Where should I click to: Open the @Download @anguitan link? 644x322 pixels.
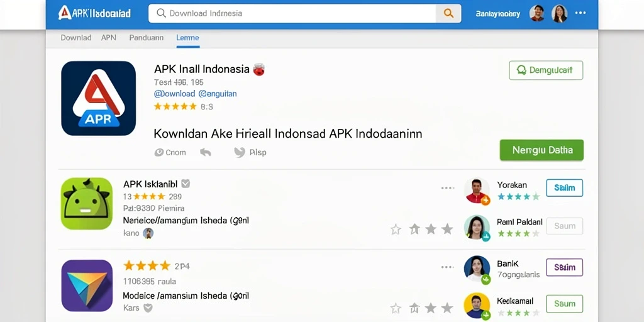pos(196,94)
